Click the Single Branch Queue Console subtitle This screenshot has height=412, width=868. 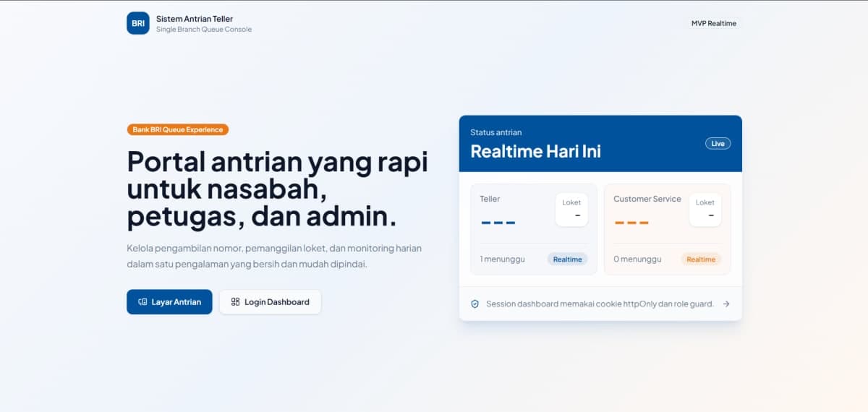click(204, 30)
